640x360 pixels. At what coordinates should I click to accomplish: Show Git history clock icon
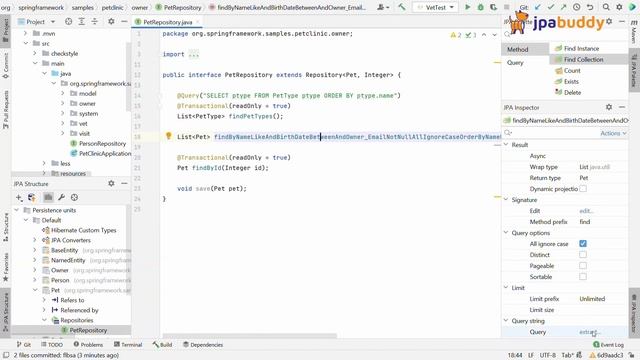576,7
